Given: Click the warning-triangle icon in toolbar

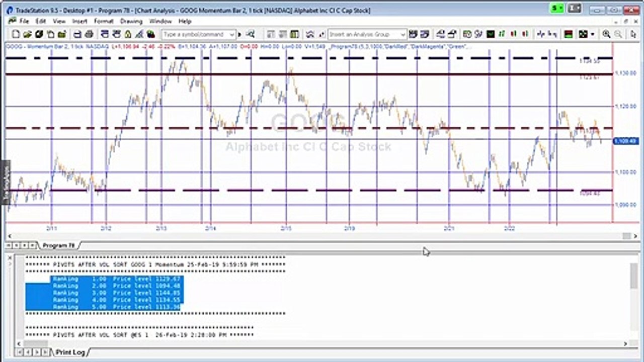Looking at the screenshot, I should tap(128, 34).
